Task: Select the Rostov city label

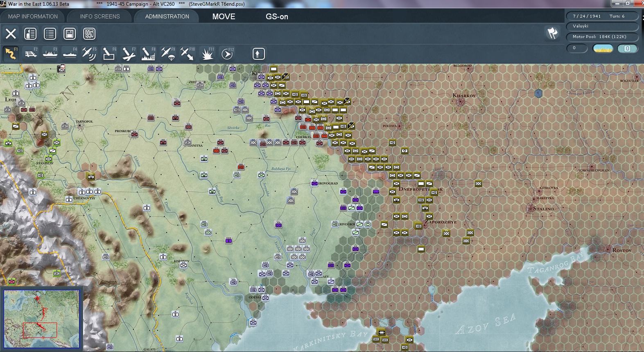Action: [622, 250]
